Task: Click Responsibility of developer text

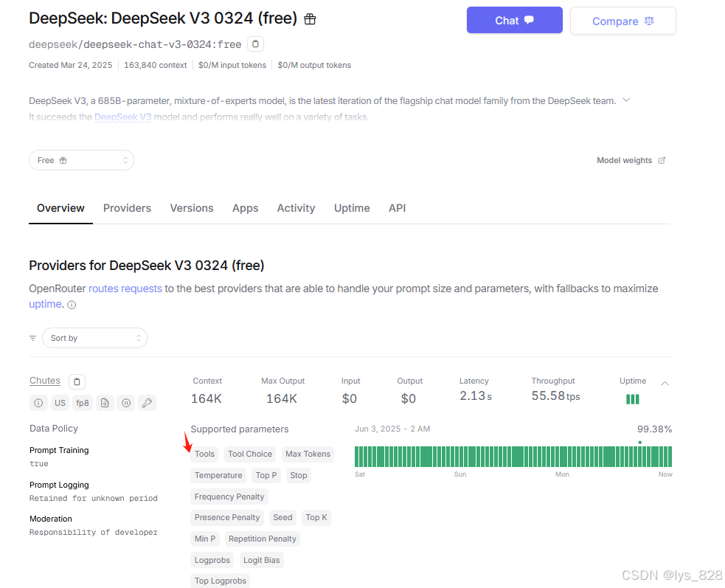Action: [x=94, y=532]
